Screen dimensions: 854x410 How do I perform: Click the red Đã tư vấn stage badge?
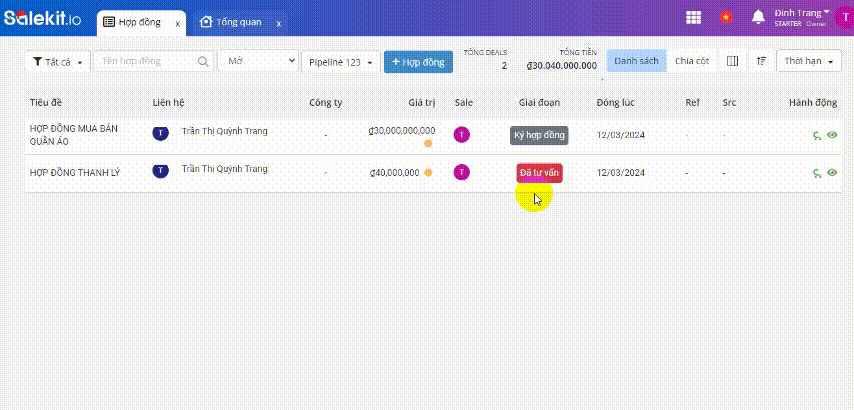click(x=539, y=173)
